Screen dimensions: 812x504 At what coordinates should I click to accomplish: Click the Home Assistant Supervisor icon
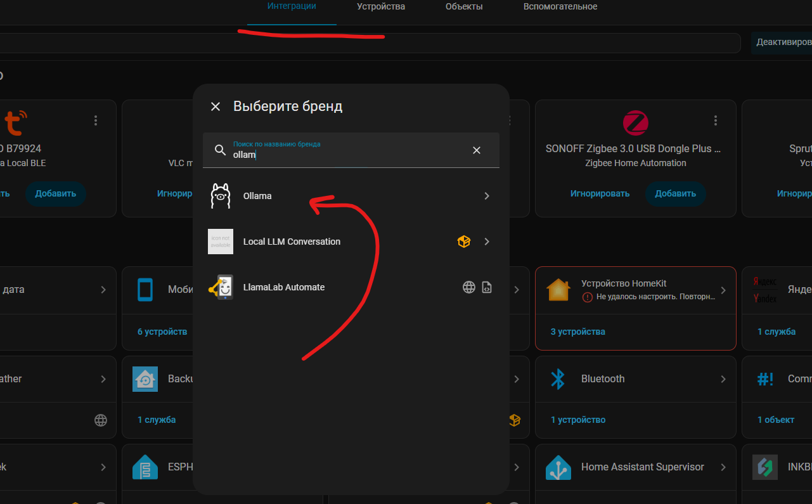click(x=558, y=467)
